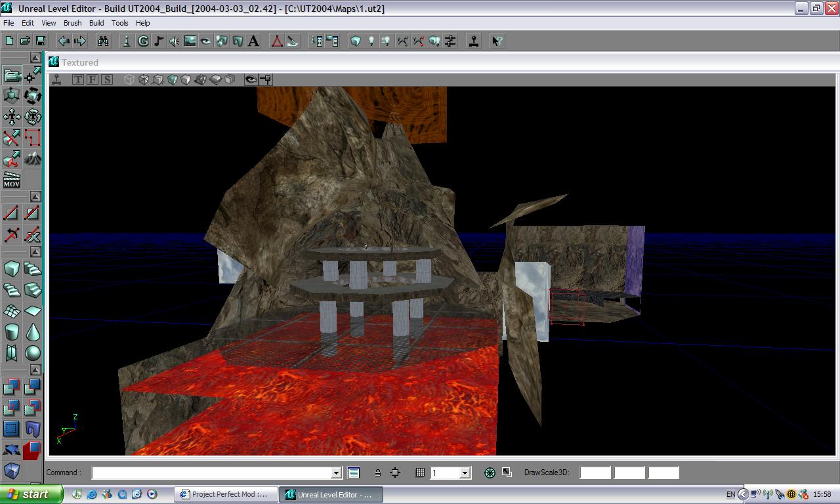
Task: Switch viewport to Top view 'T'
Action: (78, 79)
